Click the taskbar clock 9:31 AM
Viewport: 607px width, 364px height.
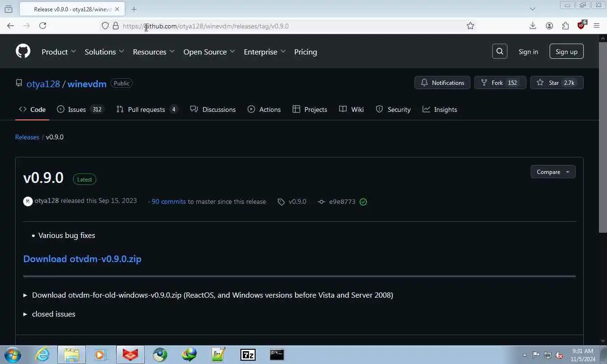point(582,351)
